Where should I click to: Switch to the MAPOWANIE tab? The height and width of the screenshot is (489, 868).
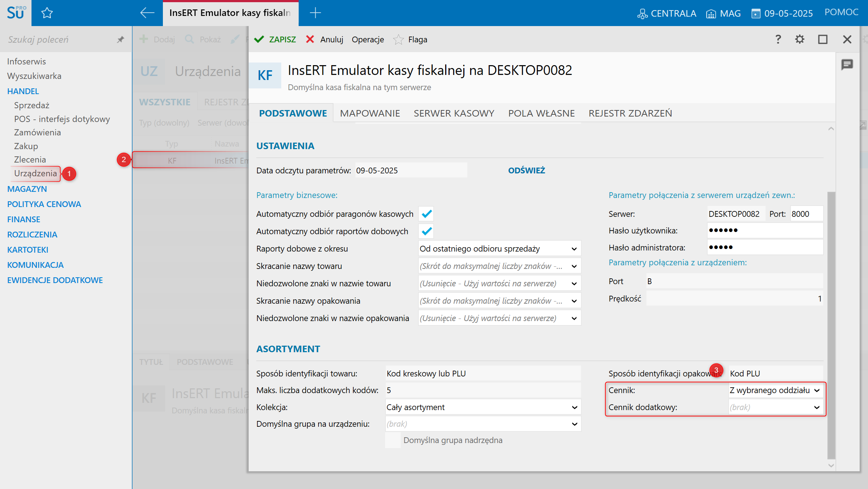coord(370,113)
